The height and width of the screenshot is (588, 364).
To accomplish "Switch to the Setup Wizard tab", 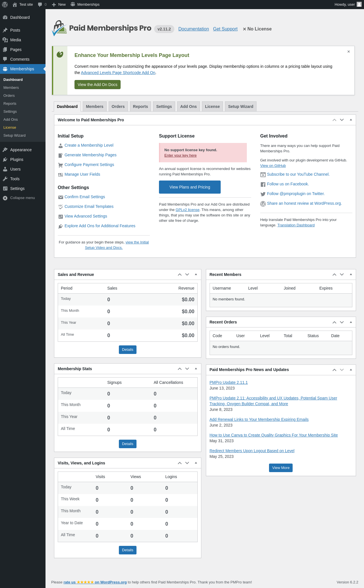I will 241,106.
